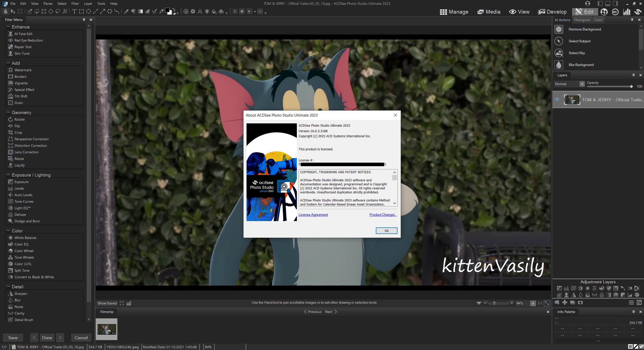
Task: Toggle full screen icon beside Show Saved
Action: pos(122,303)
